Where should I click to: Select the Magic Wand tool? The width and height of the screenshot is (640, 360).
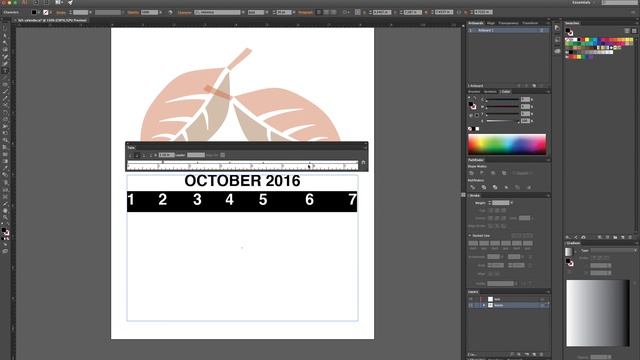5,42
